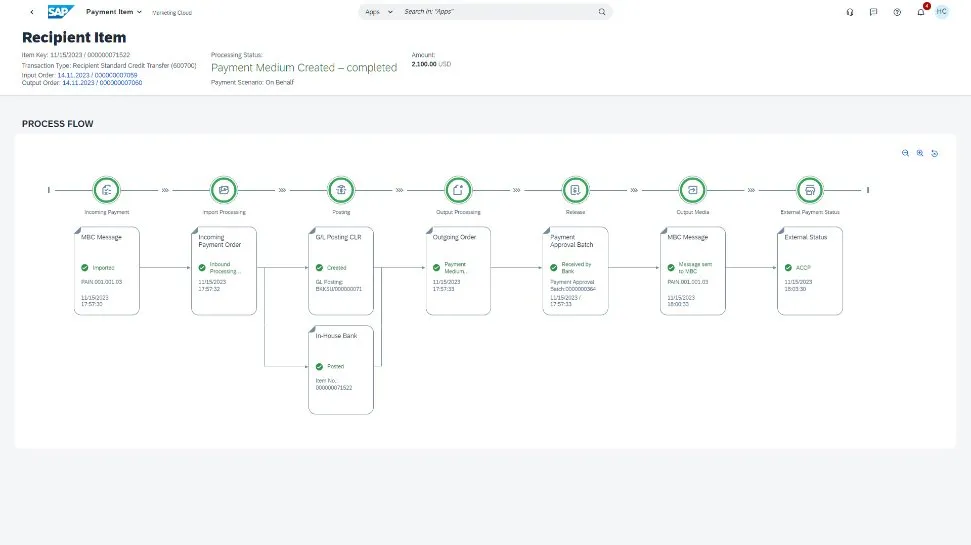Select the Posting lane header icon

[341, 189]
